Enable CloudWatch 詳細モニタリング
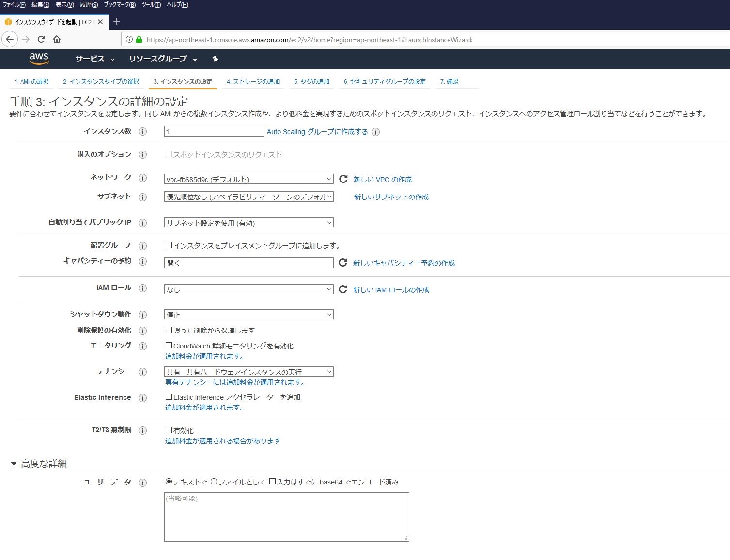 169,346
